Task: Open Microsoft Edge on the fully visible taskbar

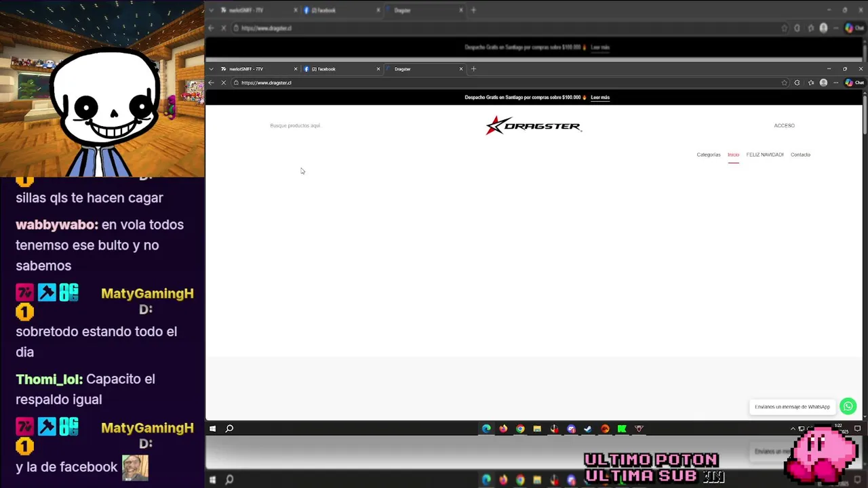Action: (486, 428)
